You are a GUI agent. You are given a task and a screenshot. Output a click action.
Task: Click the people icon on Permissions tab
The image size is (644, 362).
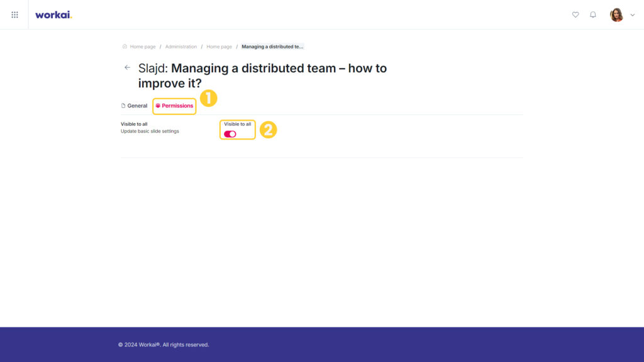[158, 106]
